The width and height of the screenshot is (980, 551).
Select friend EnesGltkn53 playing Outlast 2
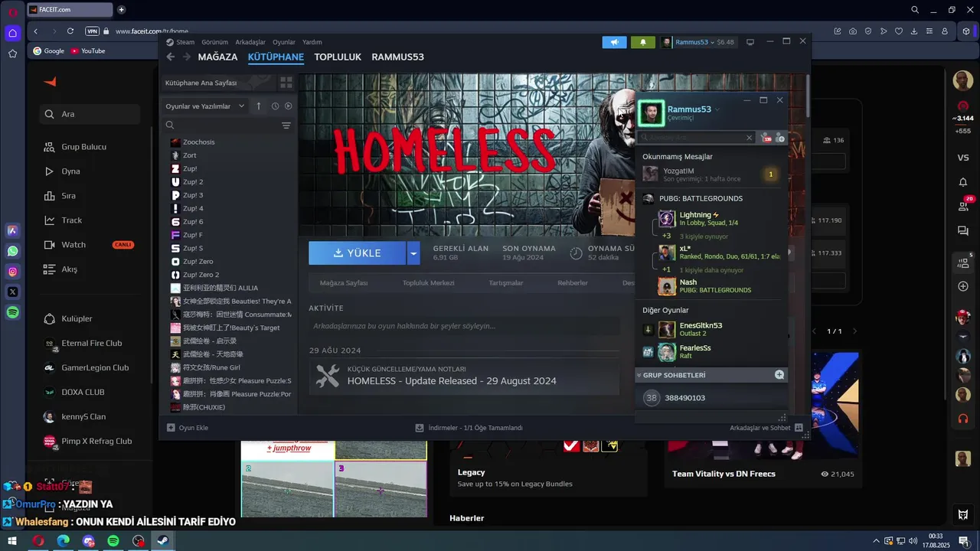pyautogui.click(x=711, y=330)
